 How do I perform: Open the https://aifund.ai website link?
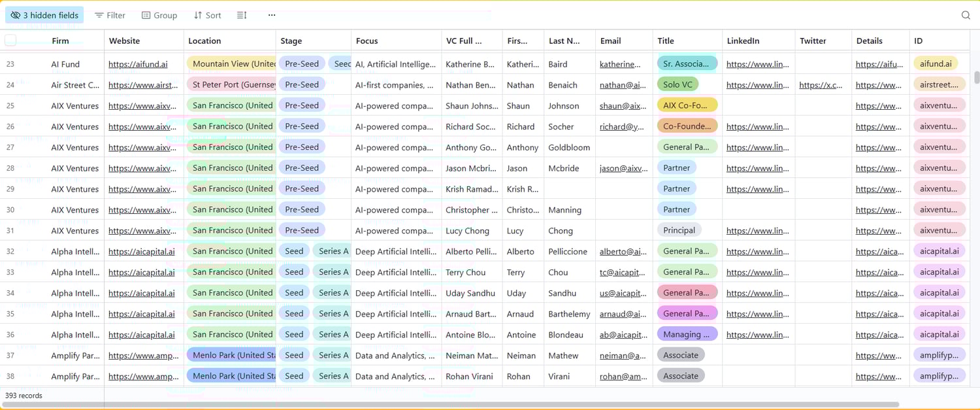[x=138, y=64]
